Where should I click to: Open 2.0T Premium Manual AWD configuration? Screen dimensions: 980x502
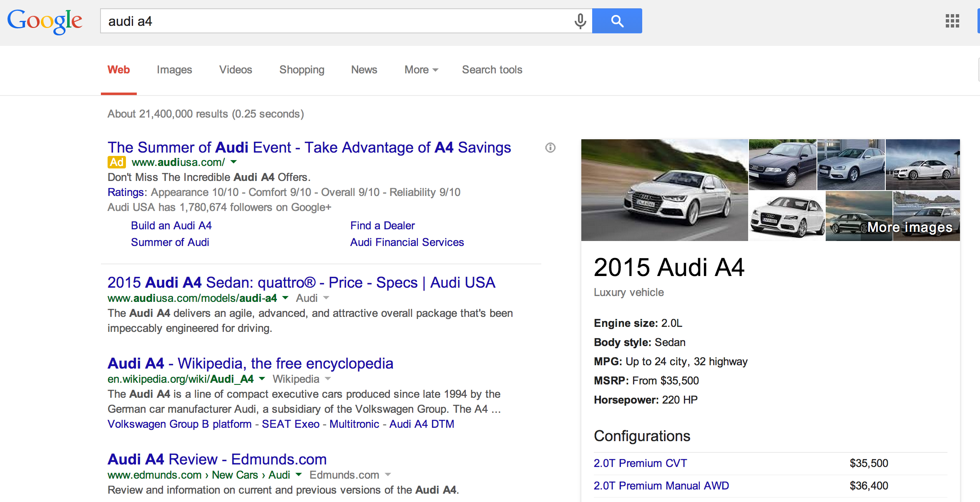click(661, 486)
